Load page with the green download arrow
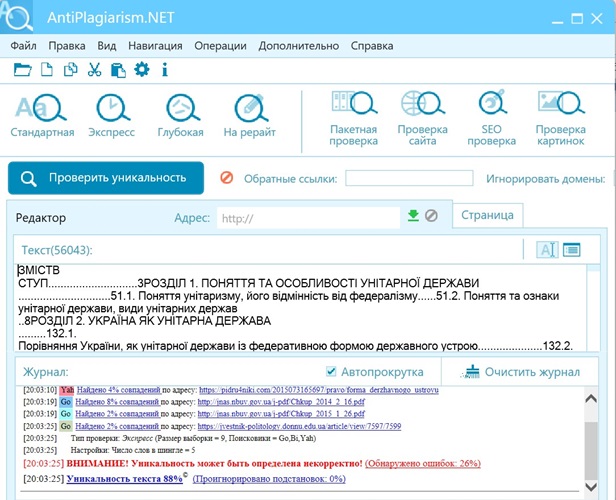Image resolution: width=616 pixels, height=500 pixels. [x=413, y=215]
